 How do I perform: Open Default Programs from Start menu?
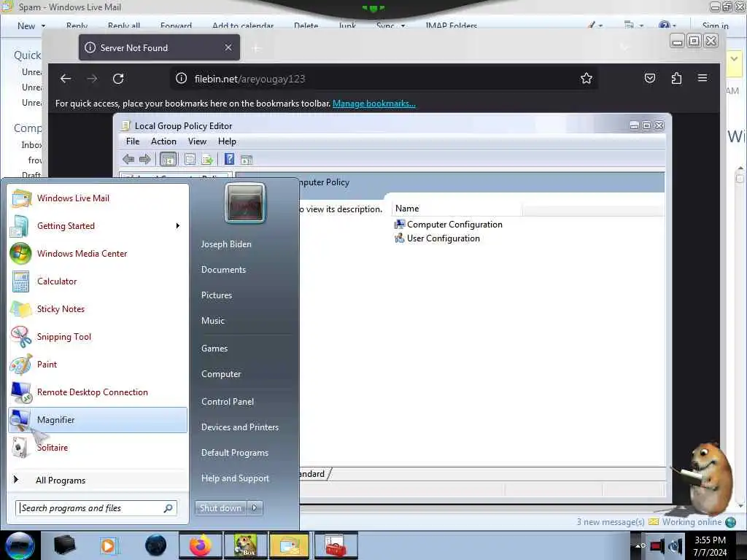tap(234, 453)
